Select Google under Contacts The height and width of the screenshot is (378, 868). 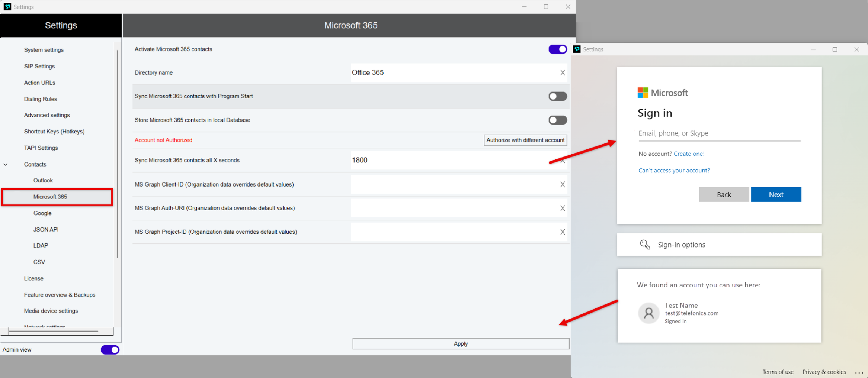point(42,213)
